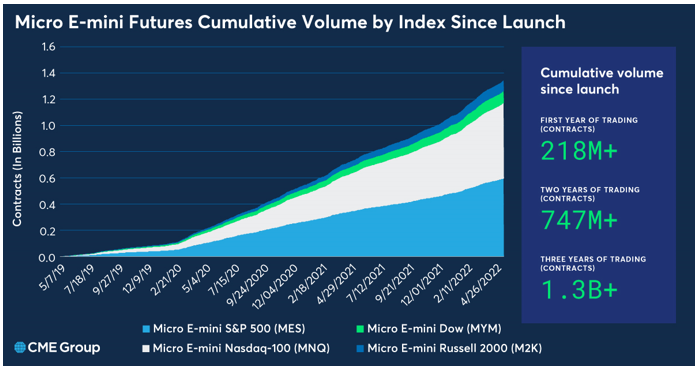The width and height of the screenshot is (698, 367).
Task: Click the 5/7/19 x-axis date label
Action: (53, 277)
